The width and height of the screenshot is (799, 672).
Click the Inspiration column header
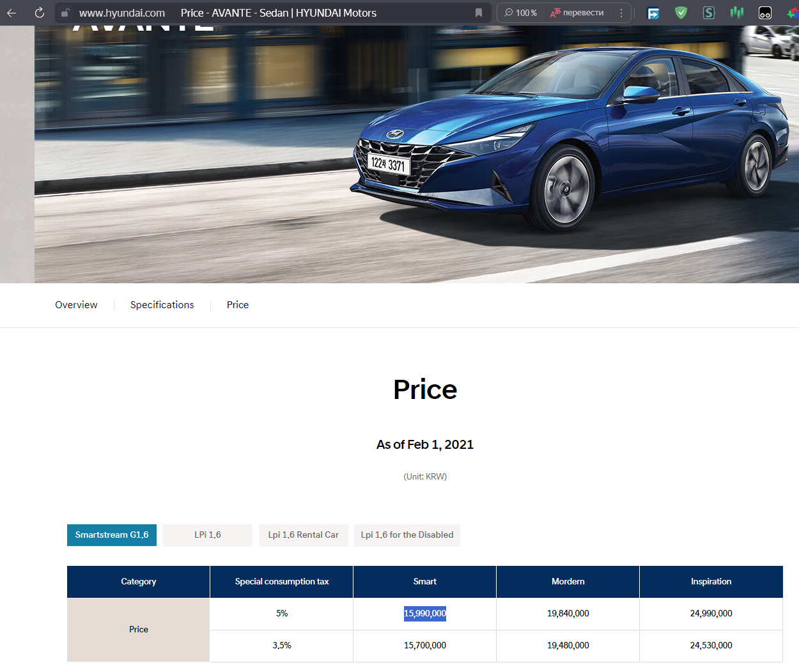coord(711,582)
